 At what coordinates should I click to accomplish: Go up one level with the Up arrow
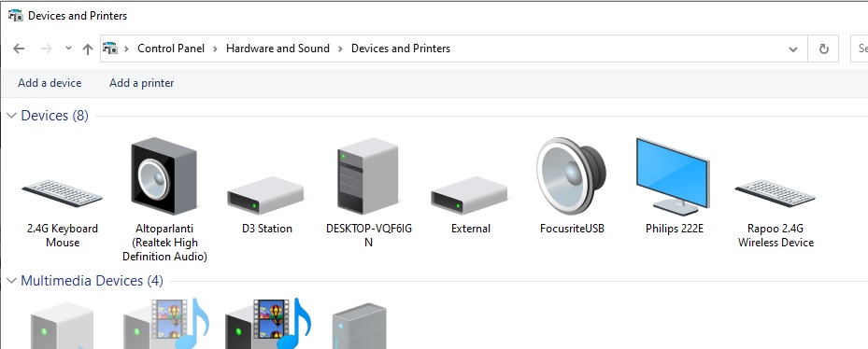click(x=88, y=49)
